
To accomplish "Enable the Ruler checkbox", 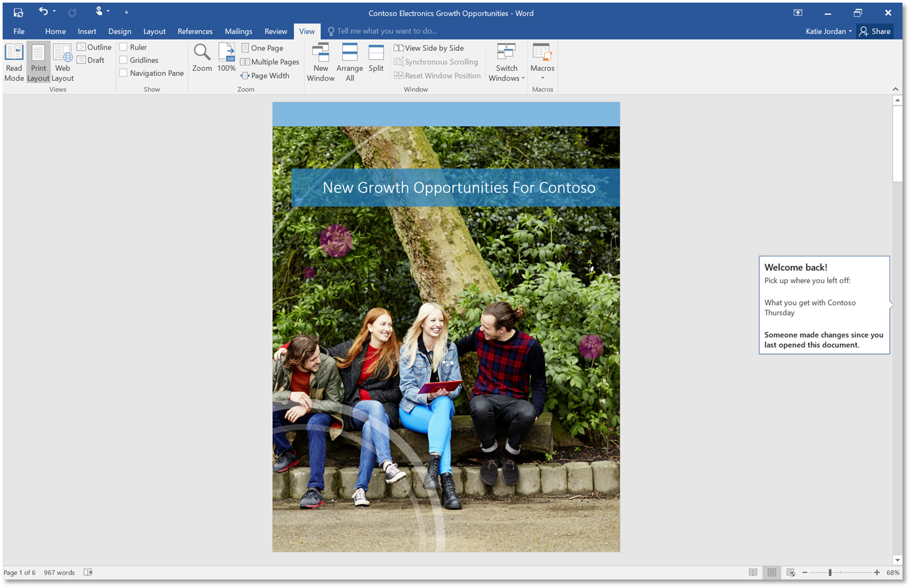I will point(123,47).
